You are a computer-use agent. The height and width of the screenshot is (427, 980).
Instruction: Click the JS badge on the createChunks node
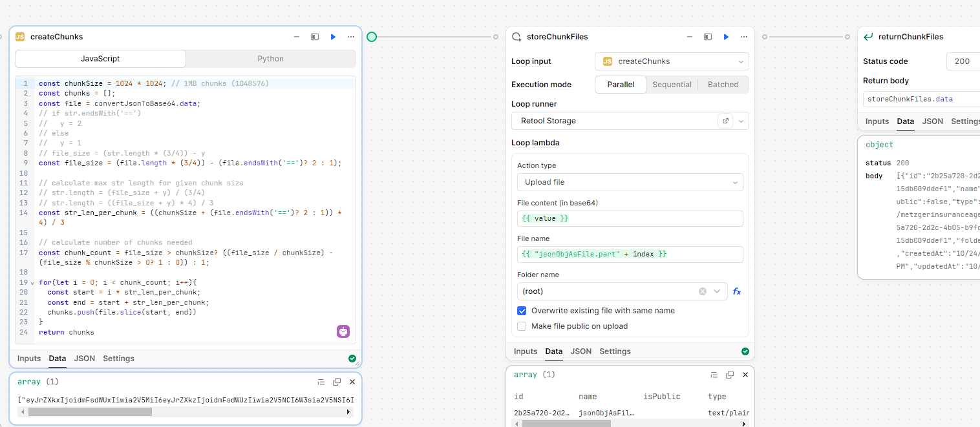(19, 37)
